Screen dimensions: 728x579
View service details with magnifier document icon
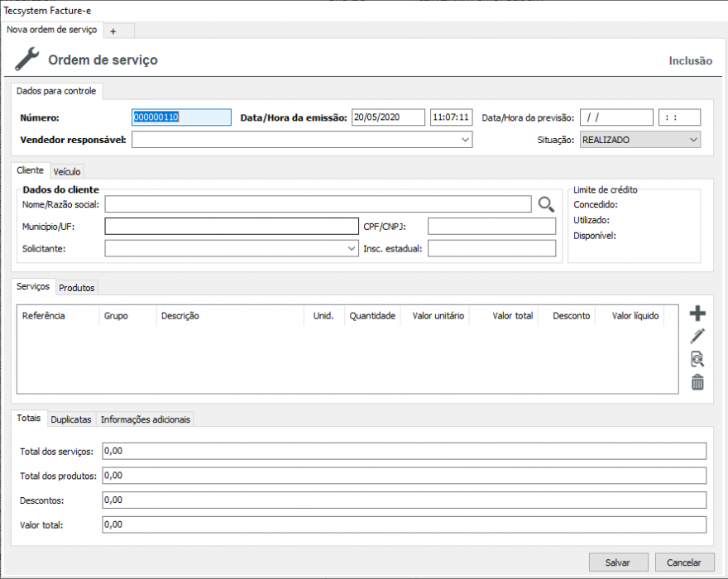click(x=697, y=359)
